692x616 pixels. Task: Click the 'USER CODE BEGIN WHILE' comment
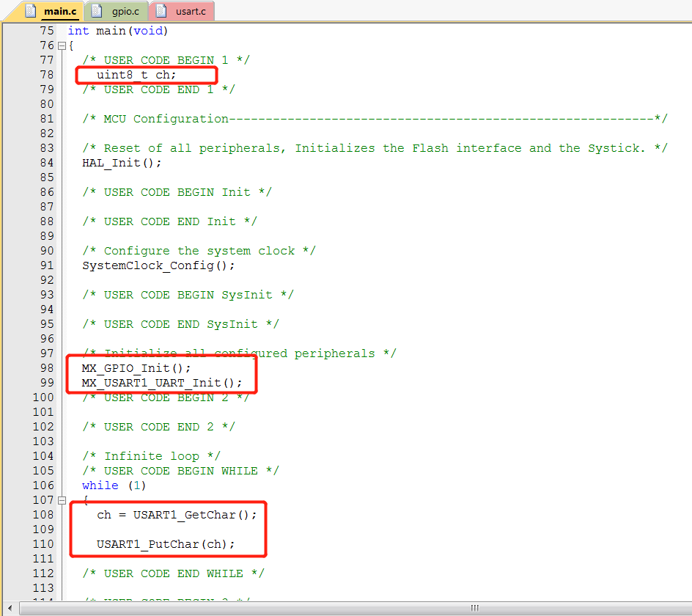(180, 471)
